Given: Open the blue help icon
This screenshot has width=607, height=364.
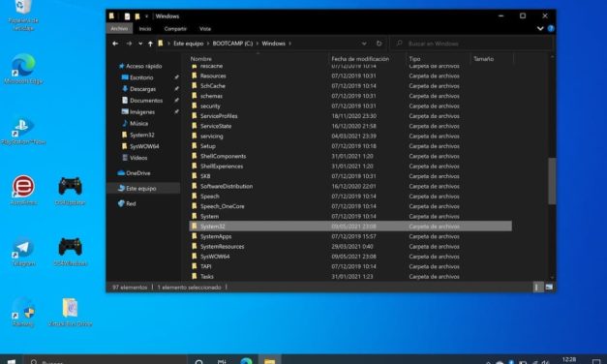Looking at the screenshot, I should pyautogui.click(x=551, y=29).
